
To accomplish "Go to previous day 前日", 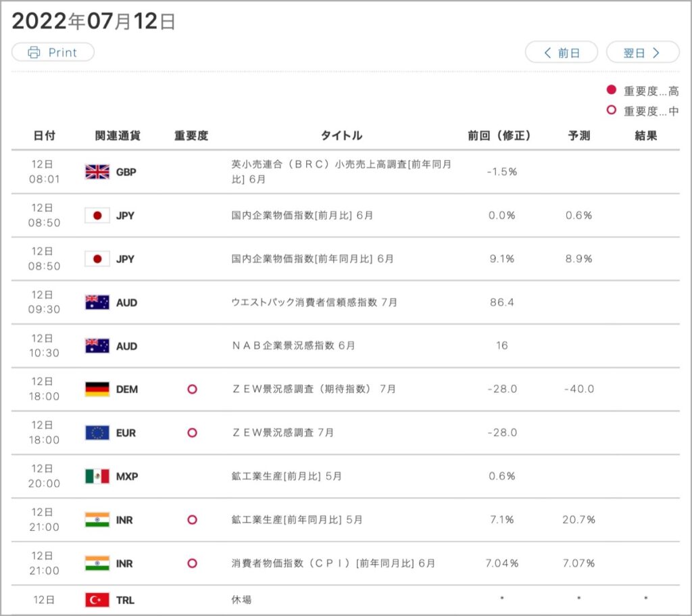I will [562, 53].
